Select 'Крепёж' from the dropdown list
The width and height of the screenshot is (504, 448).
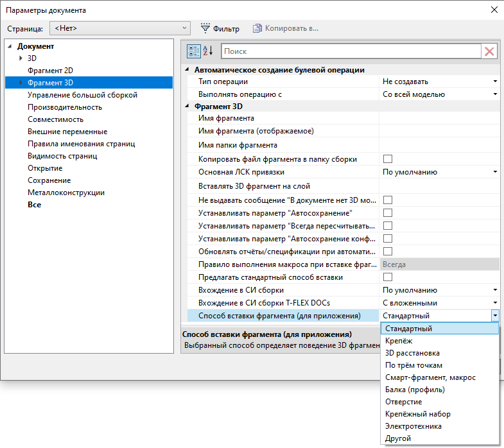tap(399, 341)
